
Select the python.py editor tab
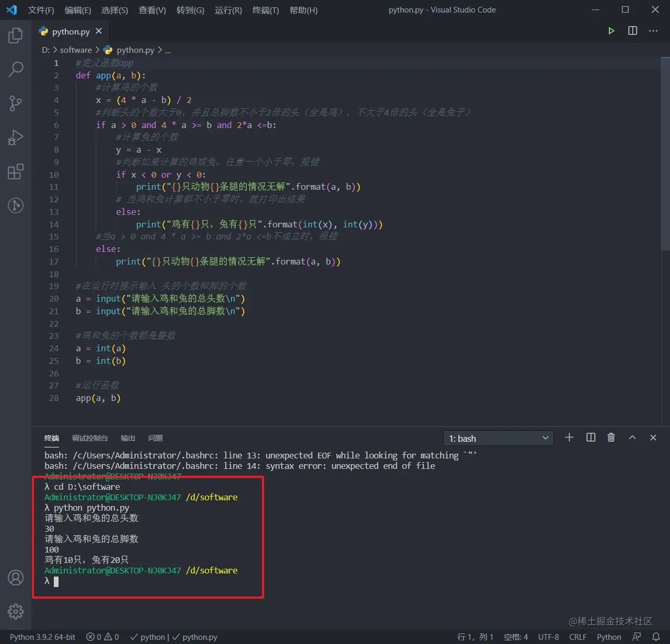point(71,31)
